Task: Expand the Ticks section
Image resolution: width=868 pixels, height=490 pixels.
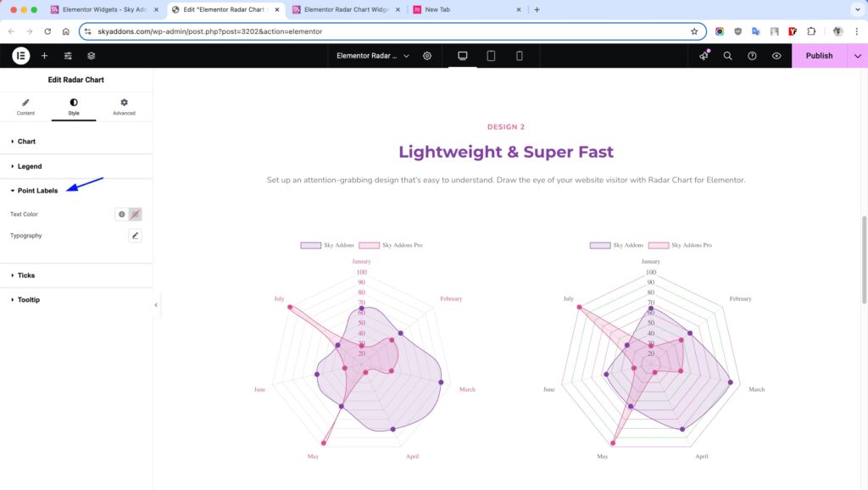Action: click(x=76, y=276)
